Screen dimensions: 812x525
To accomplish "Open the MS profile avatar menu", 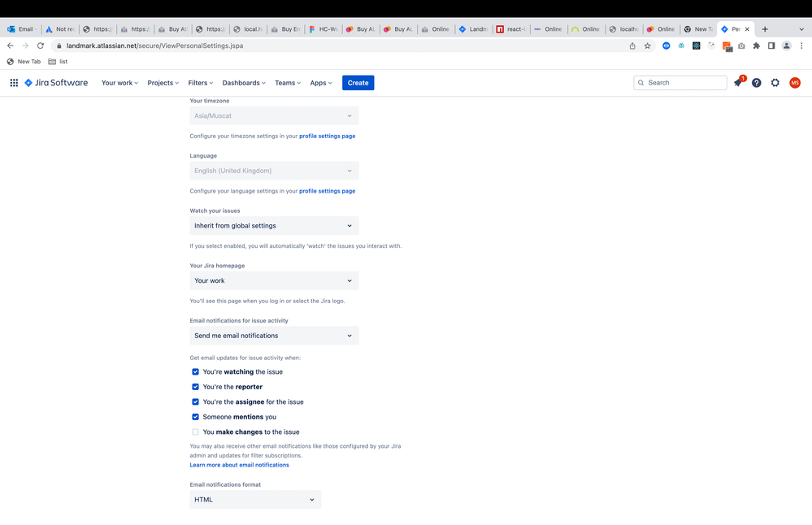I will coord(794,82).
